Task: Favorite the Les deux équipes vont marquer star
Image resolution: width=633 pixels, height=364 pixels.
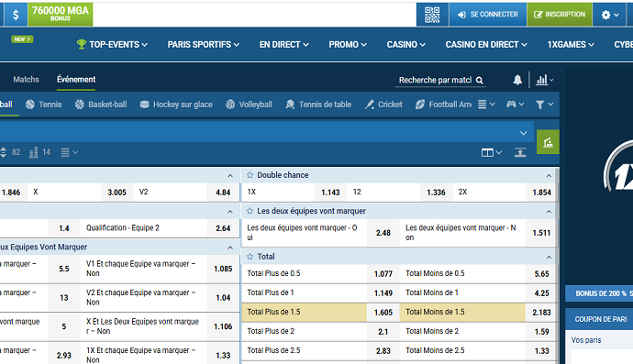Action: click(x=250, y=211)
